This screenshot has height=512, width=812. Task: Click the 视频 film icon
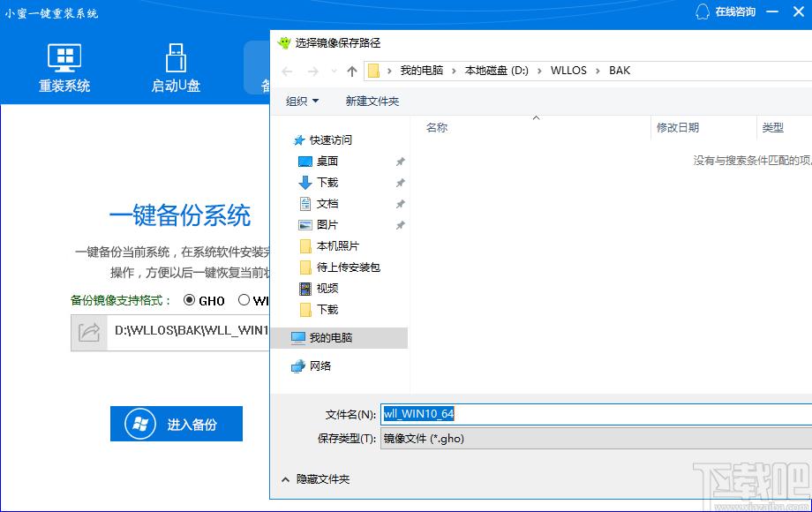click(305, 289)
